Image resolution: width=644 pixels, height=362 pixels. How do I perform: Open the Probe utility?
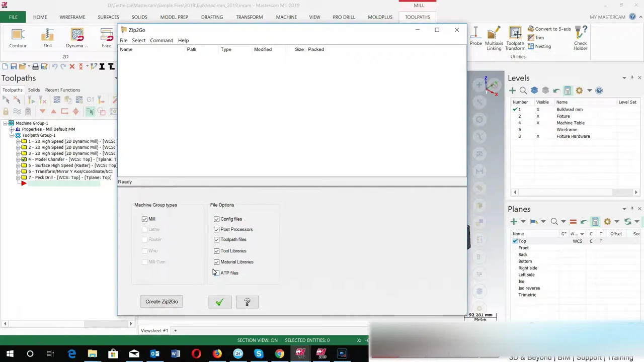[x=475, y=39]
